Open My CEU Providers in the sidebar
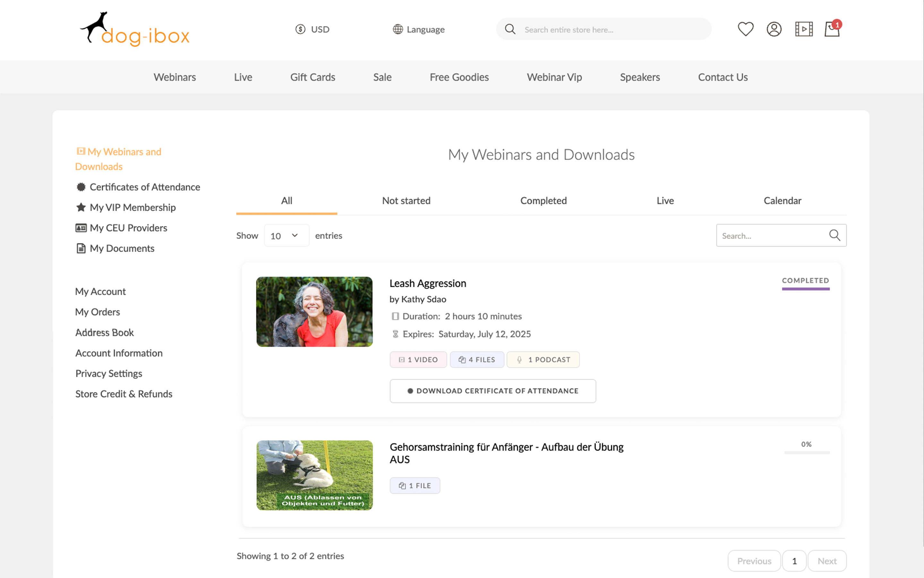 (121, 228)
